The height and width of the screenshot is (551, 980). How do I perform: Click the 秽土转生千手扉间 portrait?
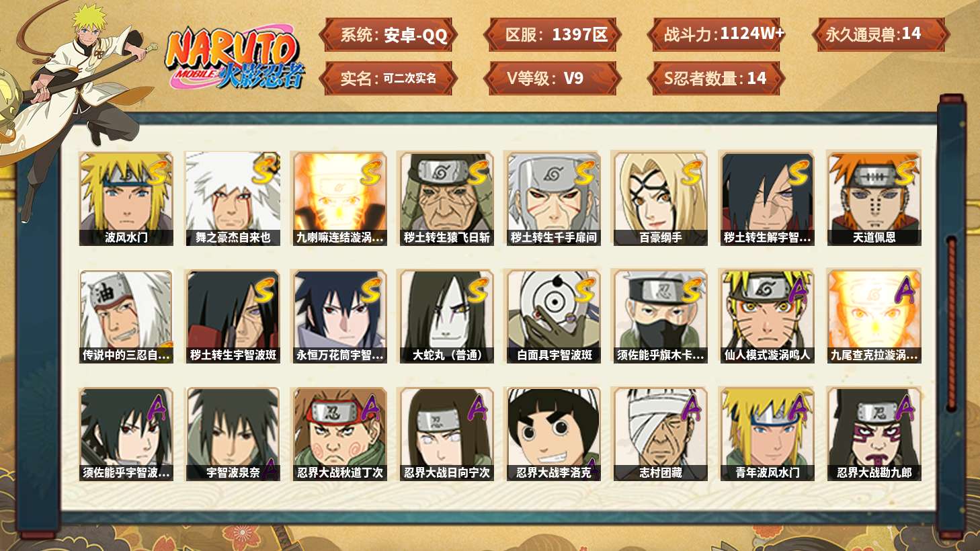(x=553, y=199)
